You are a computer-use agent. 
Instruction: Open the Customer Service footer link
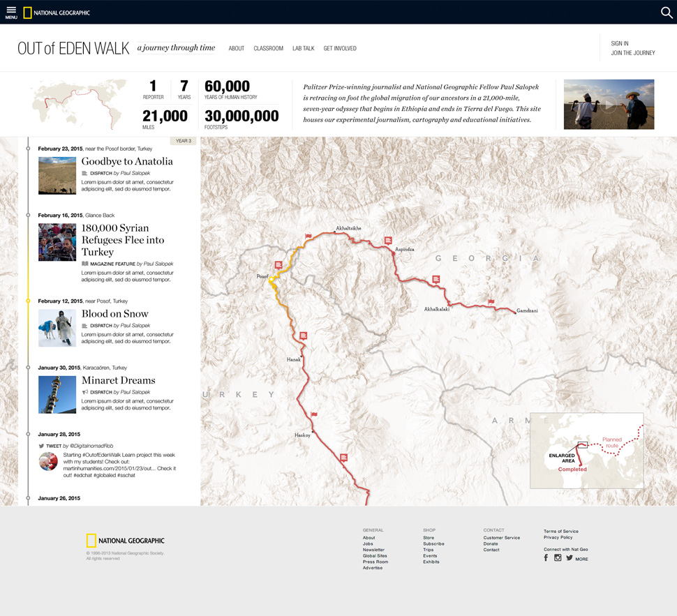coord(502,538)
